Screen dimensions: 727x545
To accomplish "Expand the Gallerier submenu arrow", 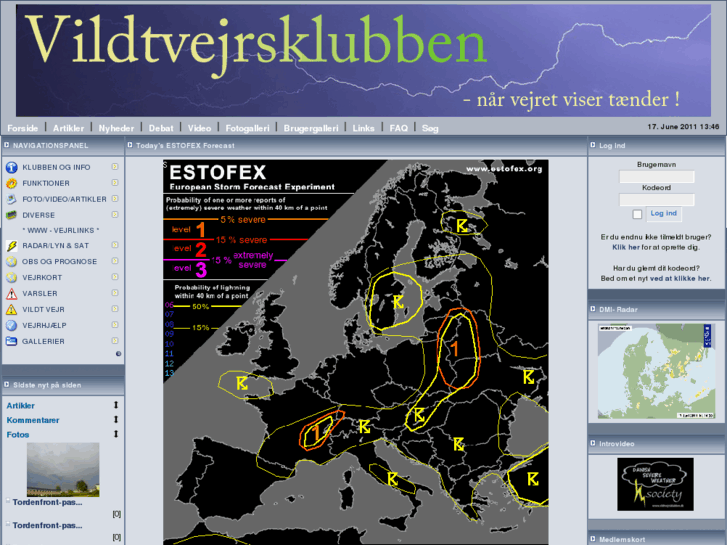I will coord(115,341).
